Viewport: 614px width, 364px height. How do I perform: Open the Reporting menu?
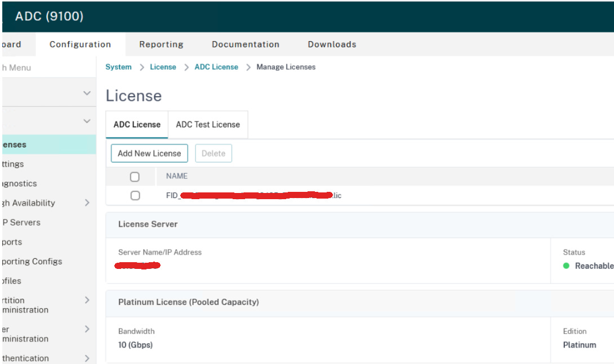point(161,44)
